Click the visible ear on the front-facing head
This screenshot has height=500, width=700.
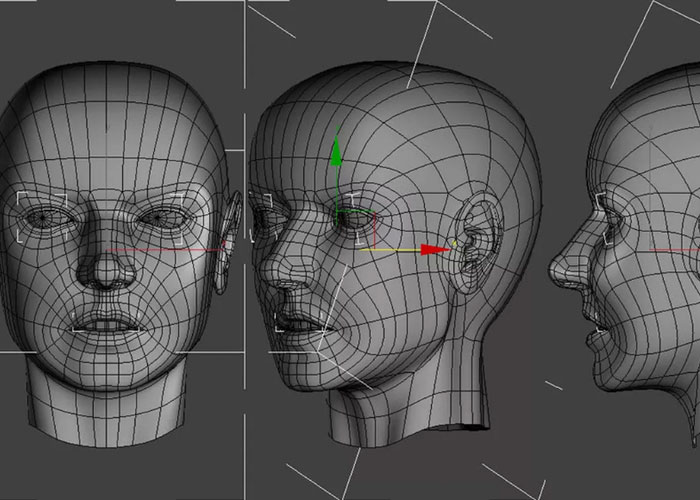[231, 230]
